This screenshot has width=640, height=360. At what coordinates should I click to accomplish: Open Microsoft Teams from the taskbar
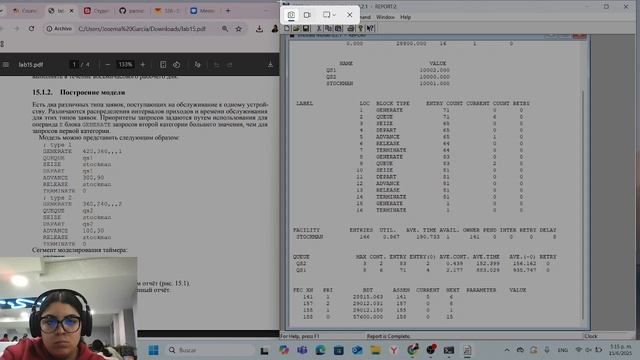coord(302,350)
